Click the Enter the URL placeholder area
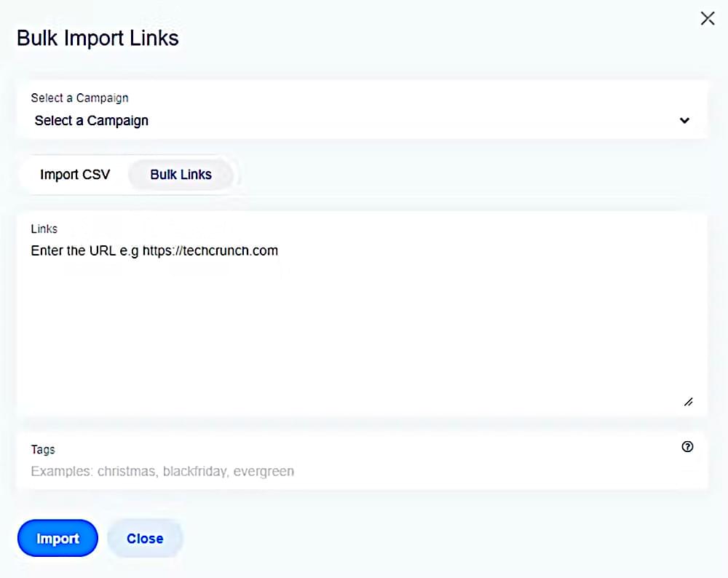Screen dimensions: 728x578 154,250
